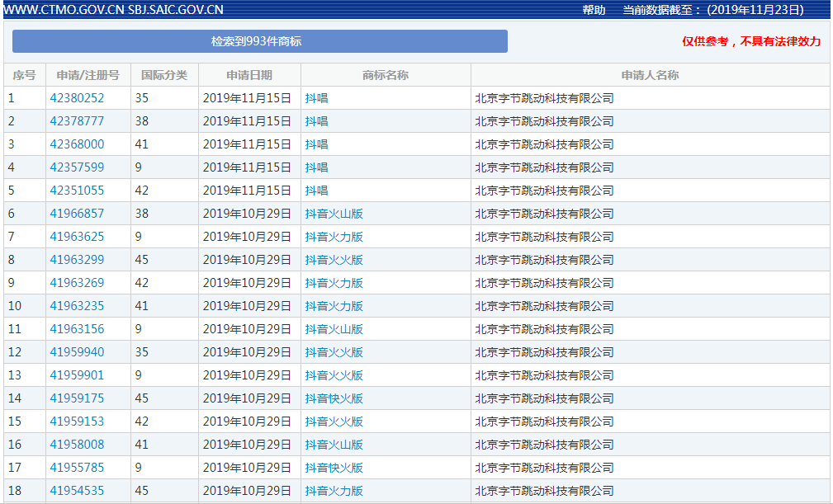Open application number 41963235
This screenshot has height=504, width=833.
(77, 306)
